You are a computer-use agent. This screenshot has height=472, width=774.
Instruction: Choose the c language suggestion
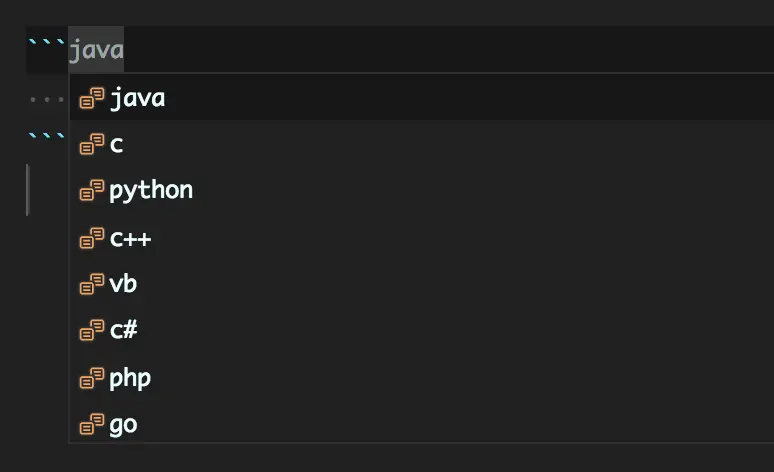422,144
